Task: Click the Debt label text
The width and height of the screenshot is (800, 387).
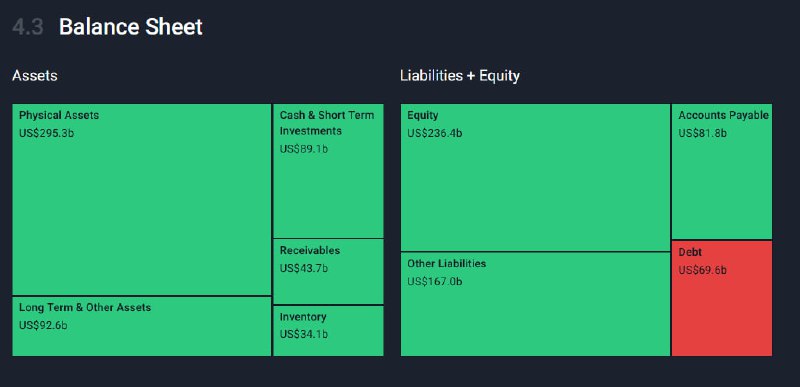Action: pyautogui.click(x=690, y=252)
